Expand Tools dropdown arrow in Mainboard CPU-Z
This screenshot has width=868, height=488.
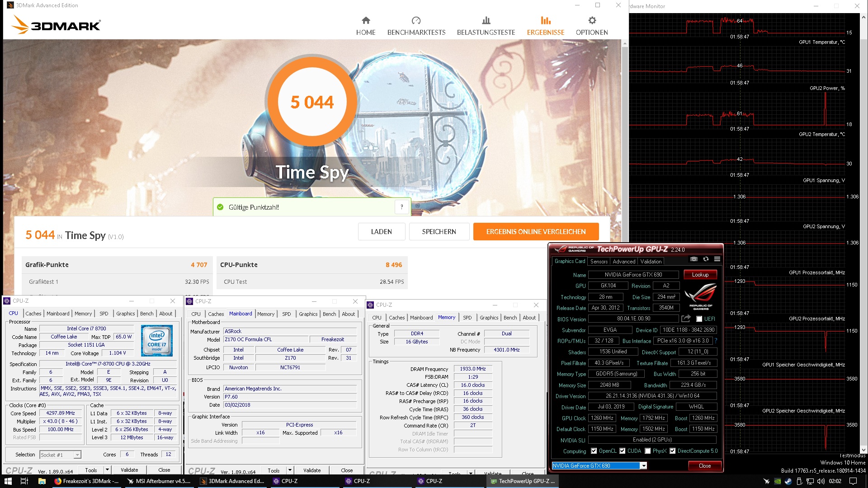click(x=290, y=470)
